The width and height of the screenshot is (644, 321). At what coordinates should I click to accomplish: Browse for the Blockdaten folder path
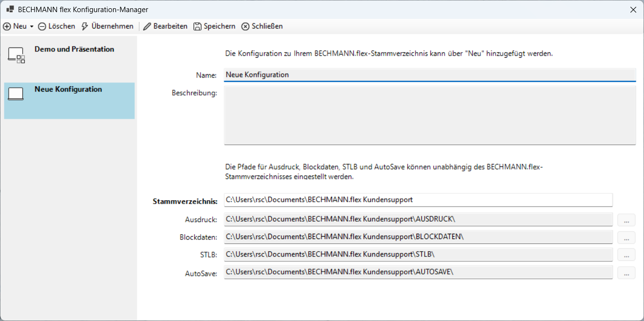click(x=626, y=238)
